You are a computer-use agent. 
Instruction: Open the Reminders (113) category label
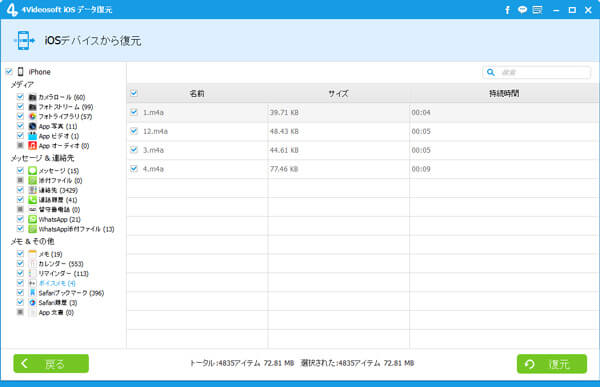tap(64, 274)
